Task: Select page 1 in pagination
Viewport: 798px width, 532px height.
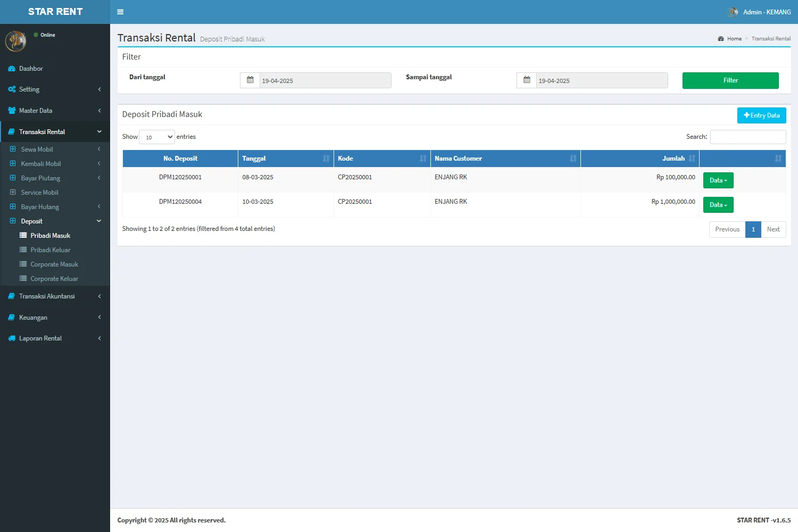Action: [753, 229]
